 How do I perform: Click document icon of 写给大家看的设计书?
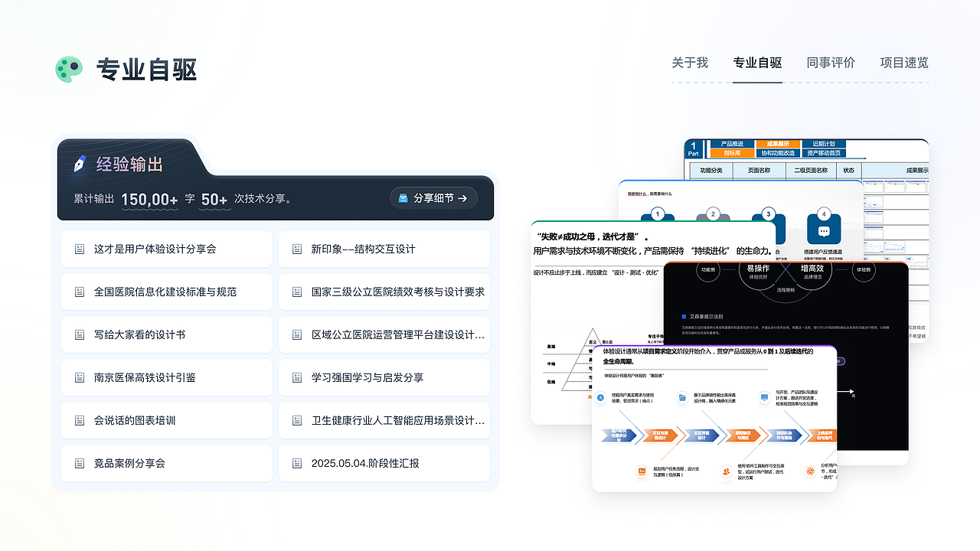tap(79, 335)
